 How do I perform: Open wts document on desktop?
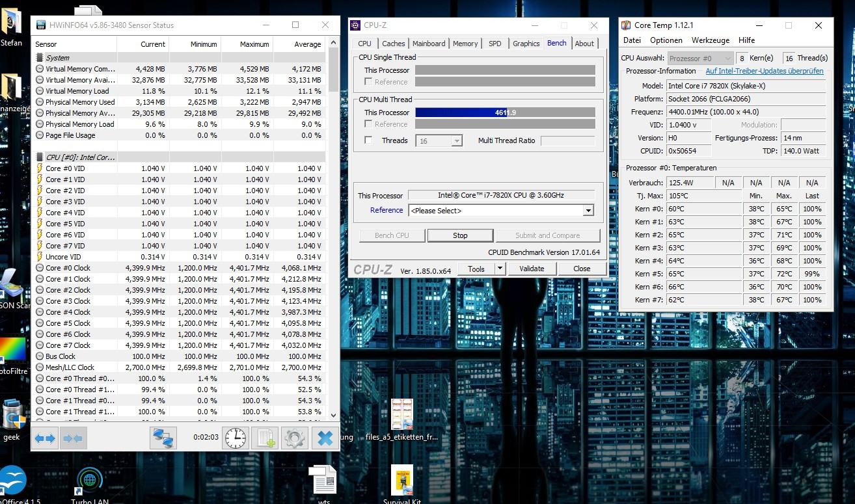[323, 484]
